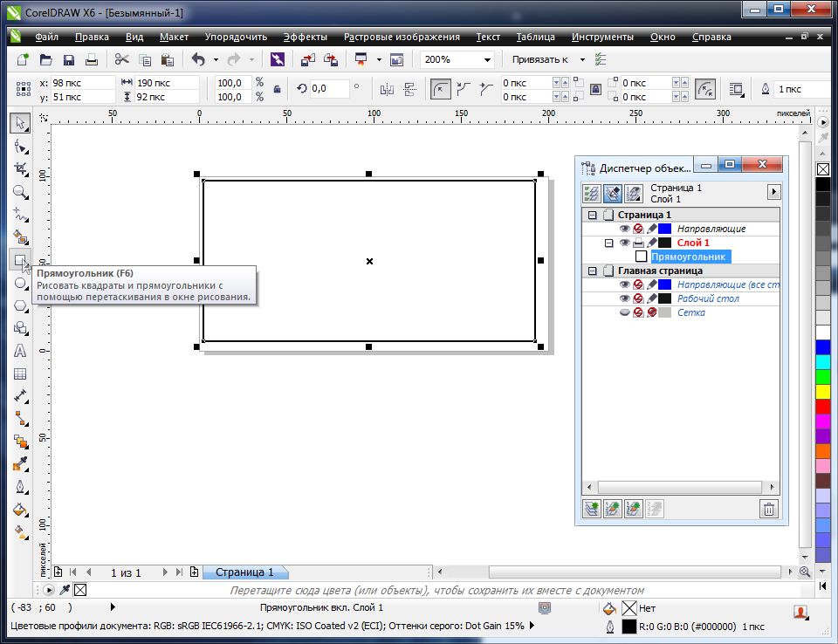Switch to the Страница 1 page tab
The width and height of the screenshot is (838, 644).
coord(244,572)
